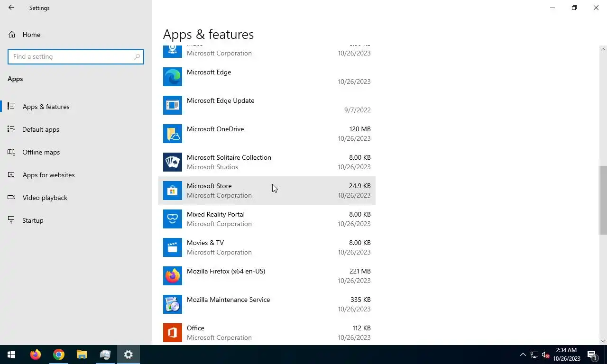Screen dimensions: 607x364
Task: Click the Mozilla Maintenance Service icon
Action: click(173, 304)
